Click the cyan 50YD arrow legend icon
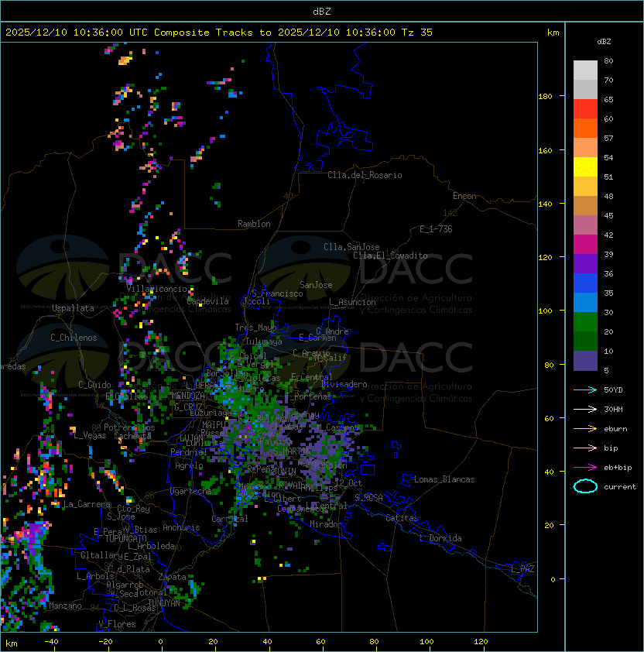644x652 pixels. (x=585, y=389)
